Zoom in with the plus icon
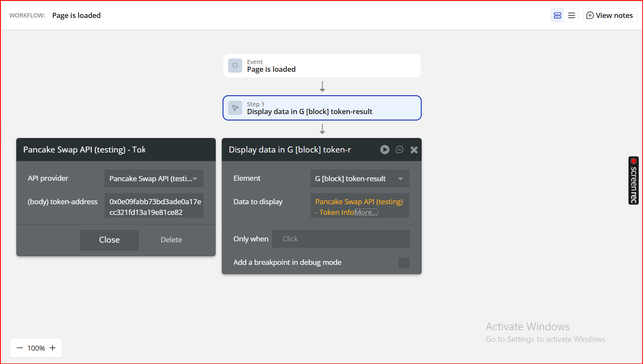643x364 pixels. [53, 348]
